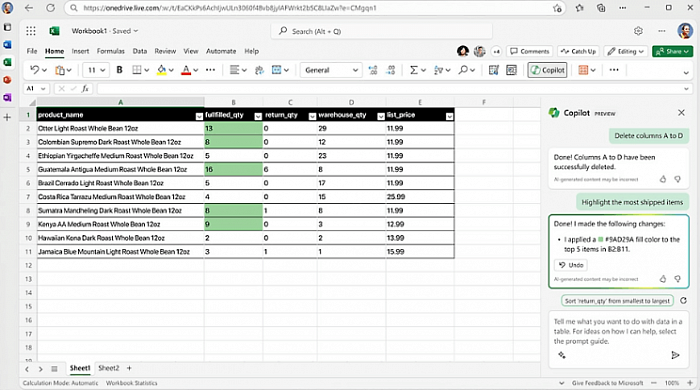700x390 pixels.
Task: Thumbs up the columns deleted response
Action: point(662,179)
